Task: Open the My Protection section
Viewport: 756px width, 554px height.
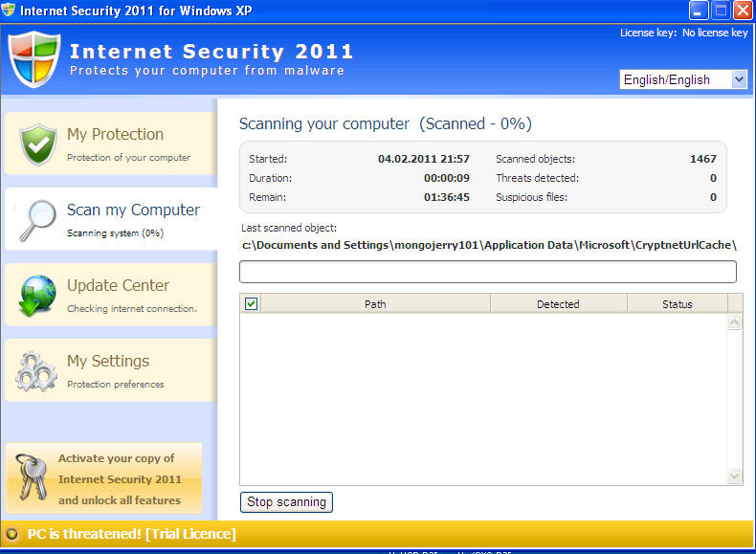Action: click(x=111, y=144)
